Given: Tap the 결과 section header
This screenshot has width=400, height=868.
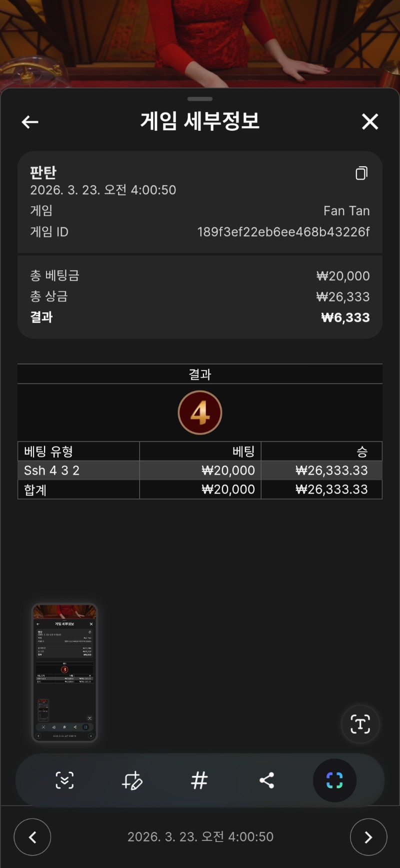Looking at the screenshot, I should click(x=200, y=374).
